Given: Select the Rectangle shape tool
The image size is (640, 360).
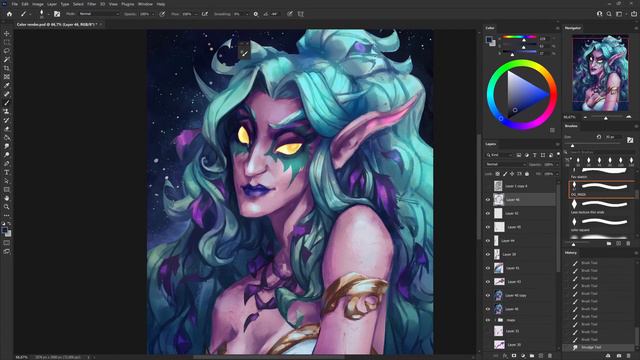Looking at the screenshot, I should tap(7, 189).
